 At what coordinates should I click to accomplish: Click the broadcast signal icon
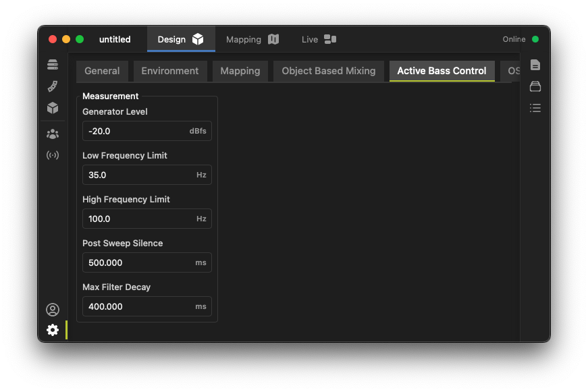click(x=53, y=155)
